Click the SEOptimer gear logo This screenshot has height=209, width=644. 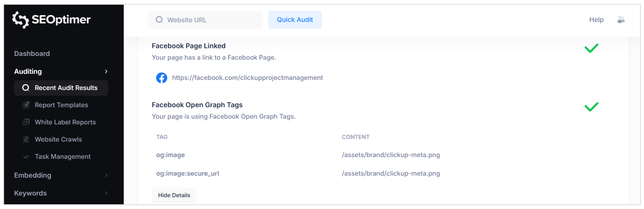click(x=20, y=20)
